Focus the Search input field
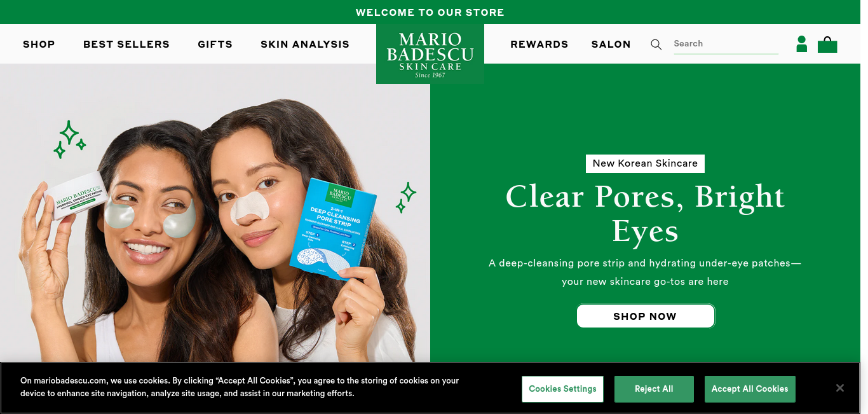 726,44
